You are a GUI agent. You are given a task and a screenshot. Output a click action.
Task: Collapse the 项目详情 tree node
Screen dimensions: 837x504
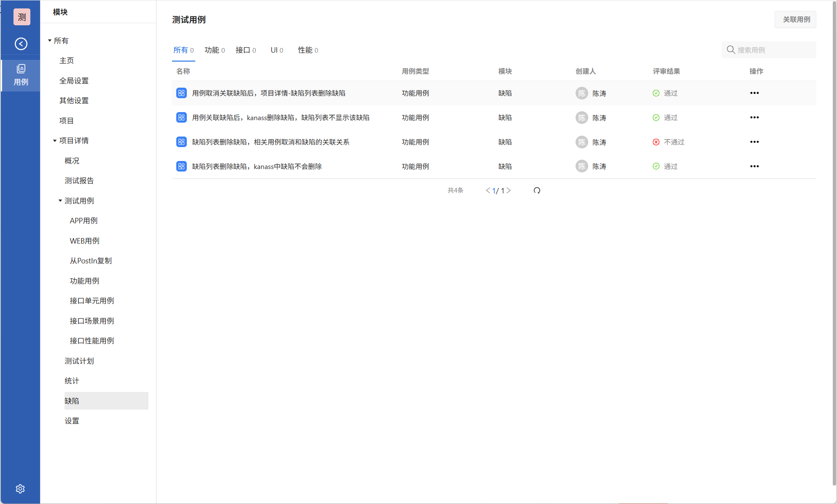(55, 141)
